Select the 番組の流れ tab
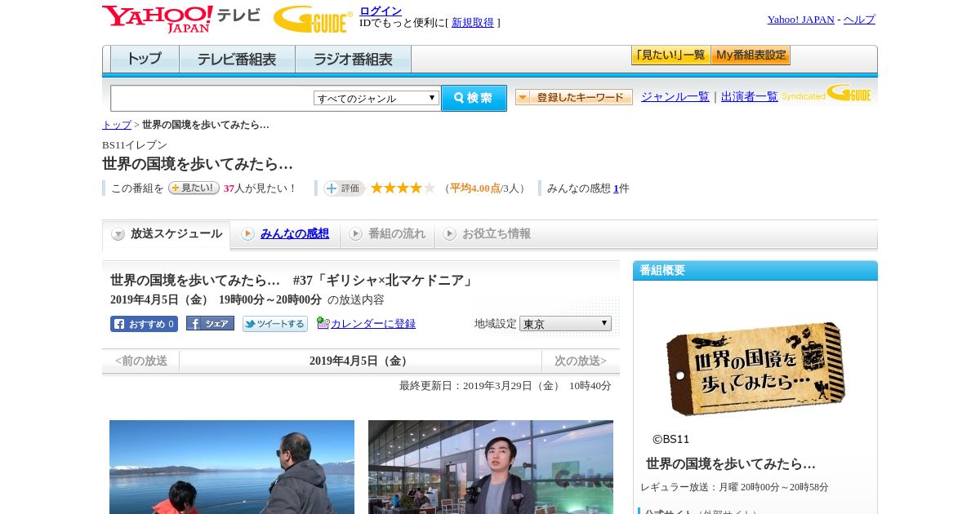The image size is (980, 514). pos(388,234)
